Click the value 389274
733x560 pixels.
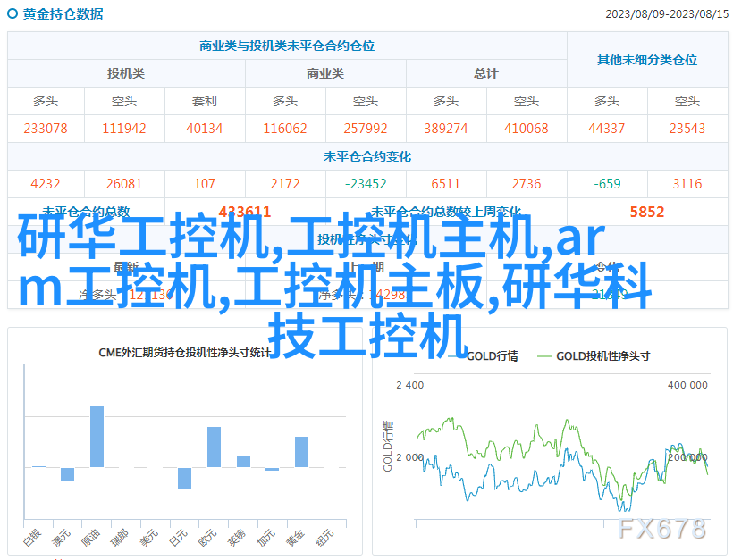pos(445,129)
